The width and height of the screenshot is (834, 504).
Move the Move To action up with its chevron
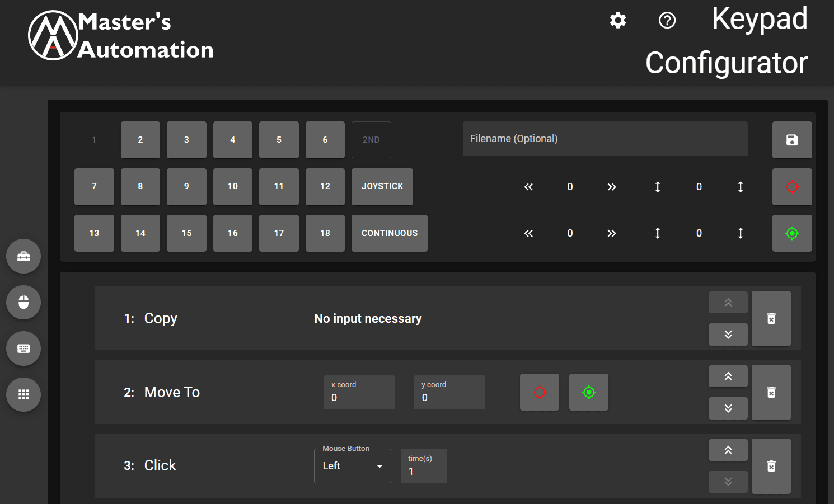tap(728, 376)
